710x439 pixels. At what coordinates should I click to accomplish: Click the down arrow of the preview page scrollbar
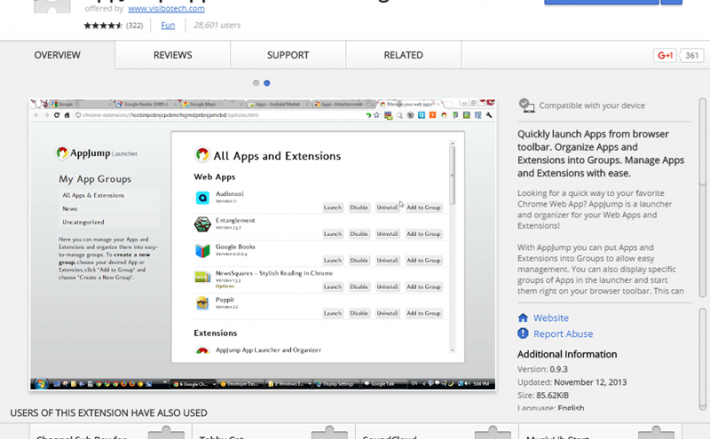452,350
